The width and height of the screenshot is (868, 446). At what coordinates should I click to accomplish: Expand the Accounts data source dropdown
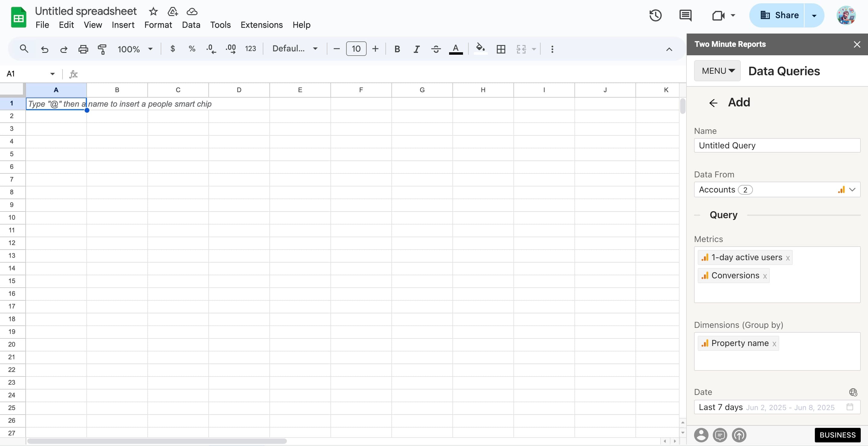coord(852,189)
